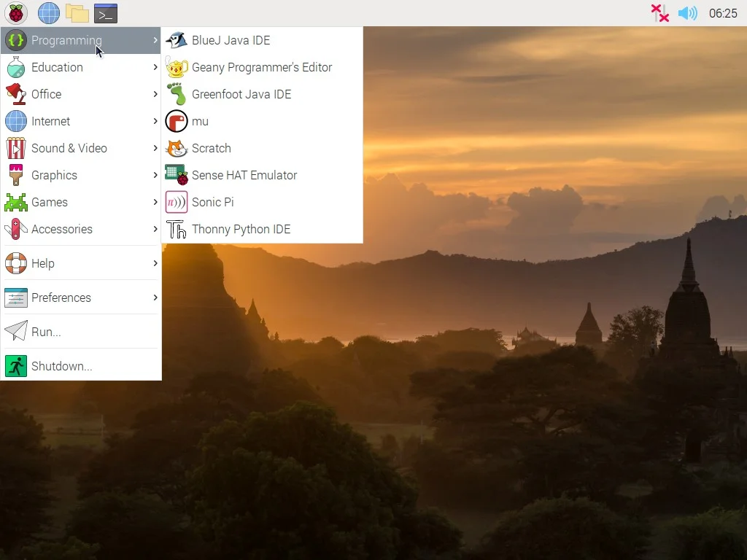Choose Run... from the menu

click(x=81, y=332)
